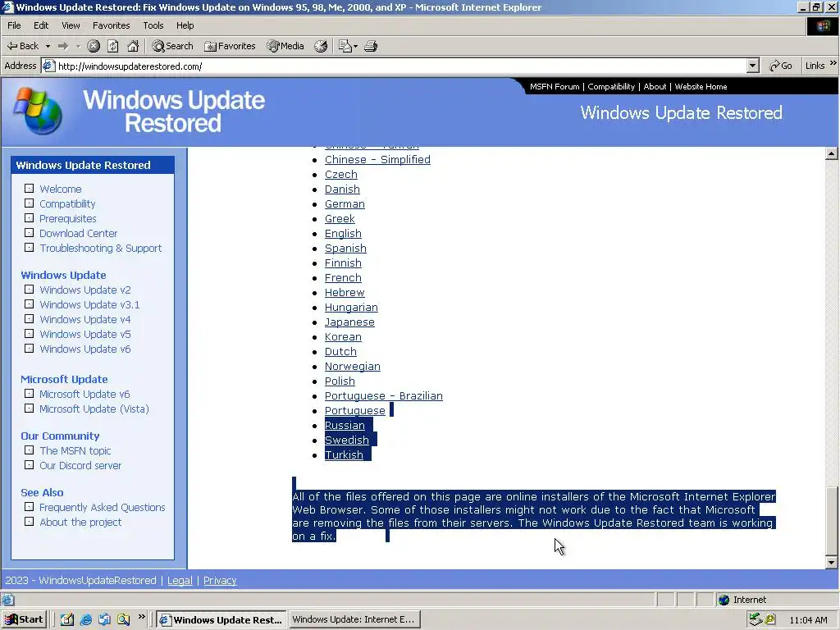Screen dimensions: 840x630
Task: Open the View menu
Action: tap(71, 25)
